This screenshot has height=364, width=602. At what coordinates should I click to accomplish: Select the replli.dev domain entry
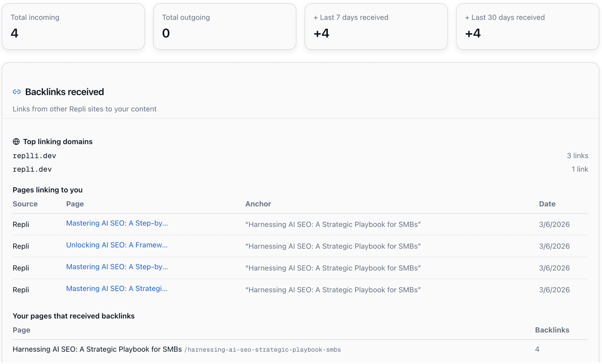coord(34,155)
